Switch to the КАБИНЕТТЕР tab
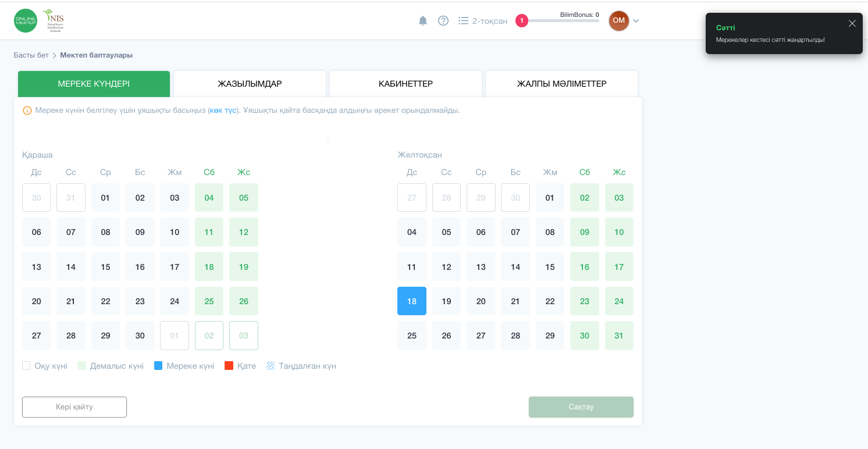The width and height of the screenshot is (868, 449). (x=405, y=84)
